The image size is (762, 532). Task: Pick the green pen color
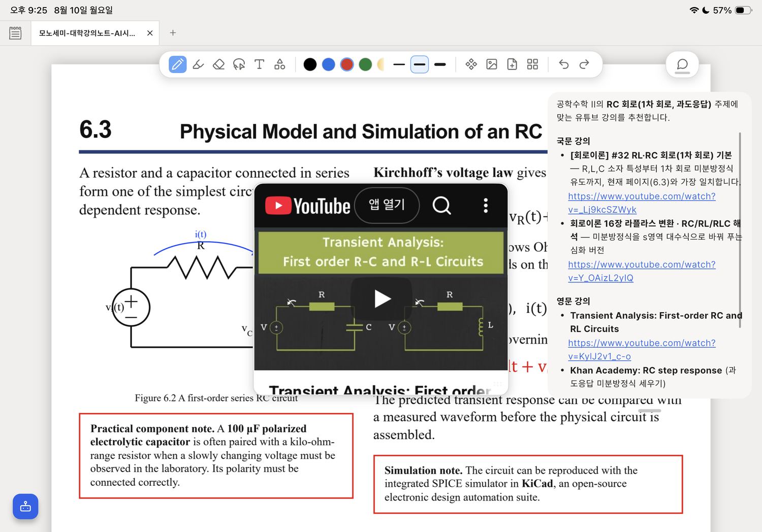[x=365, y=64]
